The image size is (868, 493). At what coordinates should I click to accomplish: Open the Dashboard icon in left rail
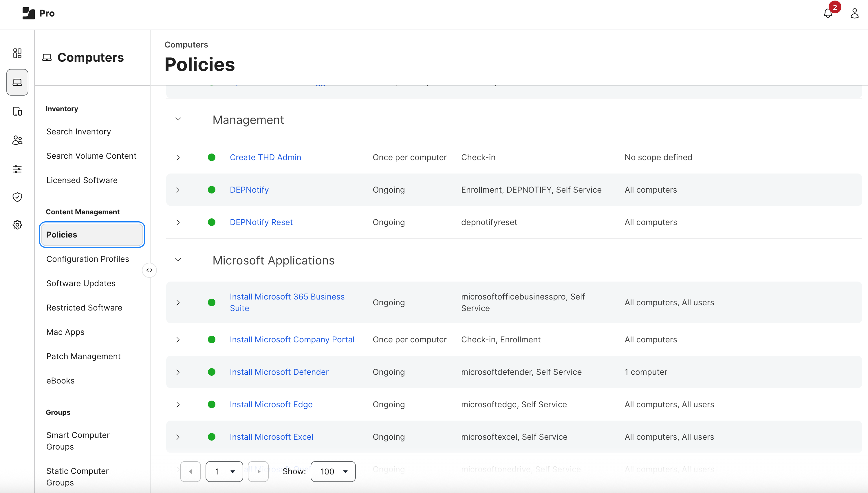(17, 53)
